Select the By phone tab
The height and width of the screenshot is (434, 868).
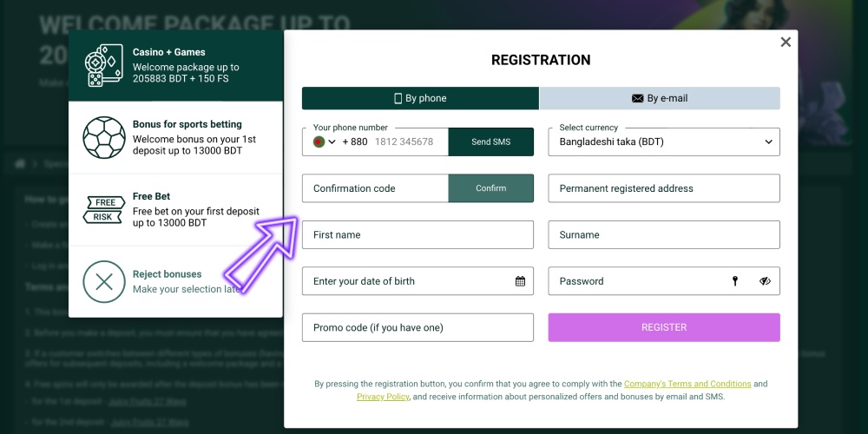pyautogui.click(x=420, y=99)
